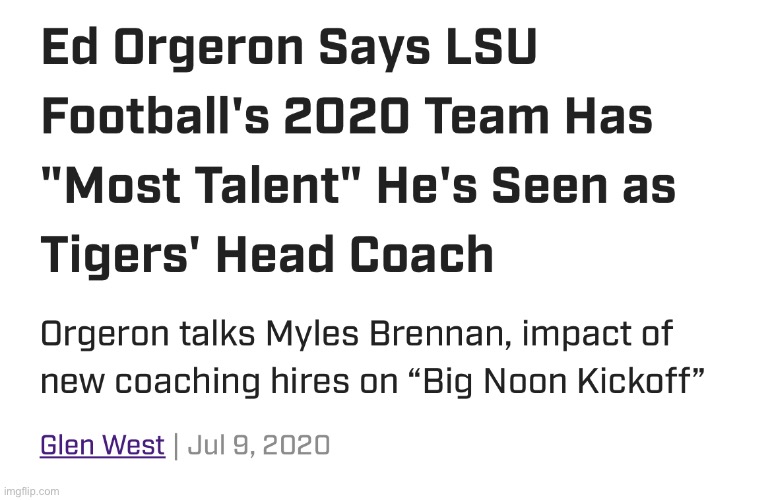
Task: Click the Jul 9, 2020 publication date
Action: [x=258, y=445]
